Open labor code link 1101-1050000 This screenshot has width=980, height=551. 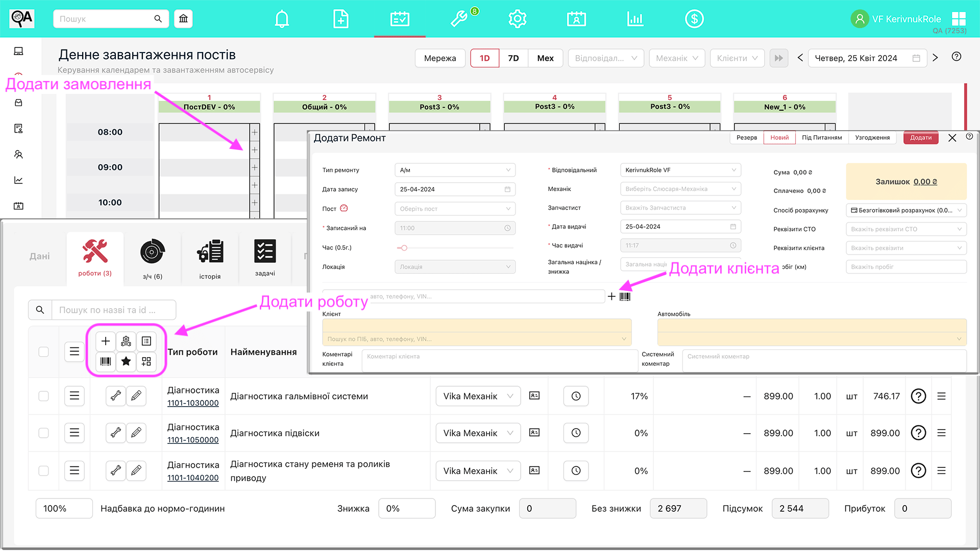[193, 440]
